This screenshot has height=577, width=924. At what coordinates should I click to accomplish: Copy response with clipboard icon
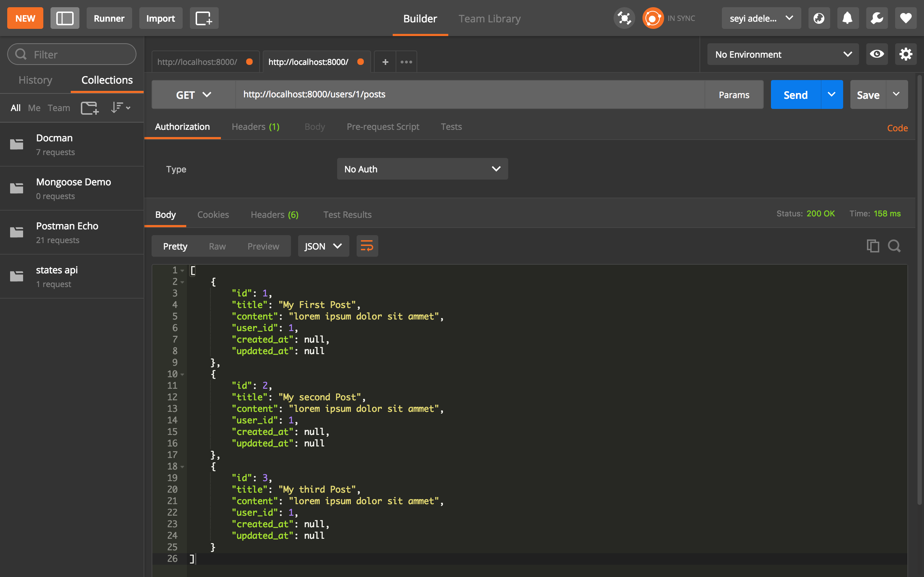click(x=872, y=246)
